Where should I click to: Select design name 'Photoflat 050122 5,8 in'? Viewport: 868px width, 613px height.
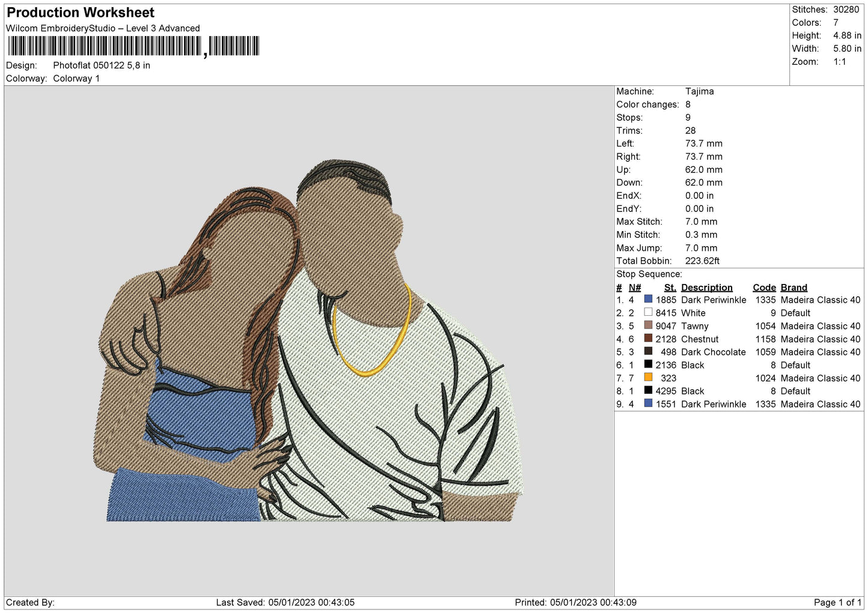click(102, 65)
